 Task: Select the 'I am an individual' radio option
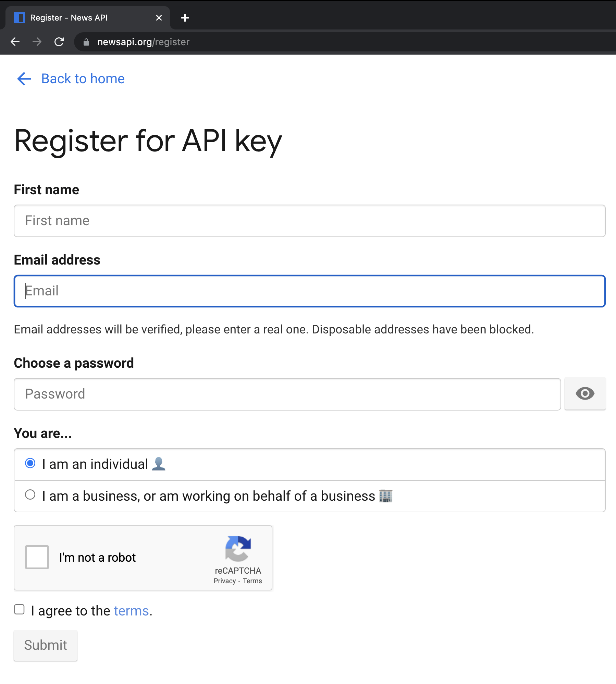(30, 463)
